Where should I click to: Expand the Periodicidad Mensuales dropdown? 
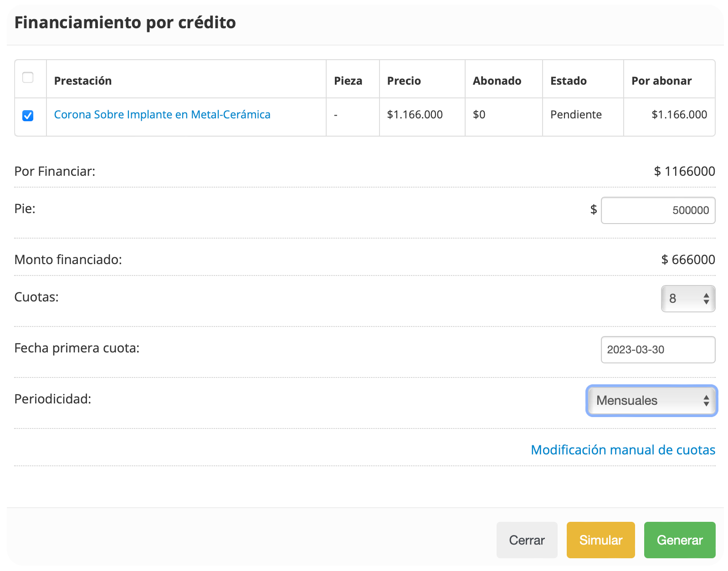(651, 401)
